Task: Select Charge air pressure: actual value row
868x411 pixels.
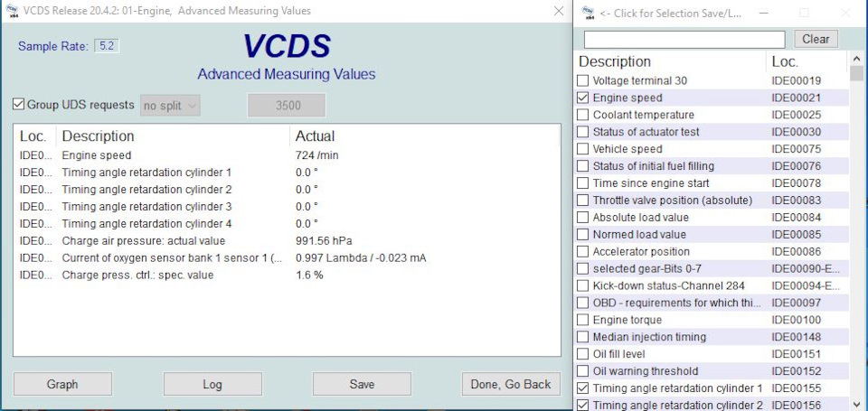Action: pos(287,241)
